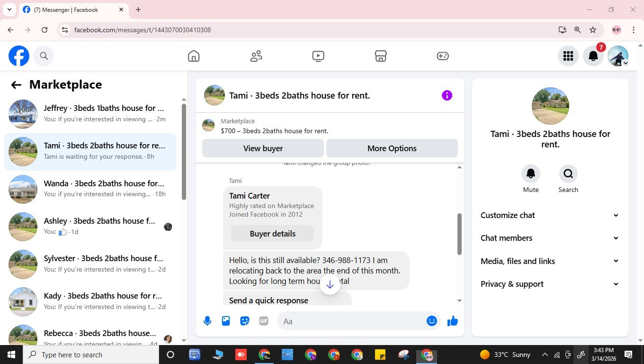The image size is (644, 364).
Task: Go back in browser history
Action: click(10, 30)
